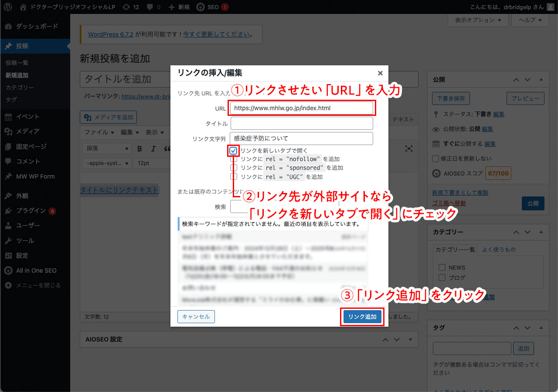This screenshot has height=392, width=558.
Task: Click the WordPress logo icon in admin bar
Action: [8, 7]
